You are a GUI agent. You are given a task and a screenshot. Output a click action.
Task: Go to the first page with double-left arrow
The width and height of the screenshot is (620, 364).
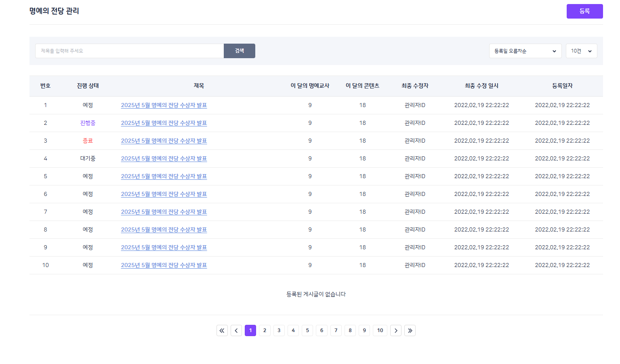(222, 330)
